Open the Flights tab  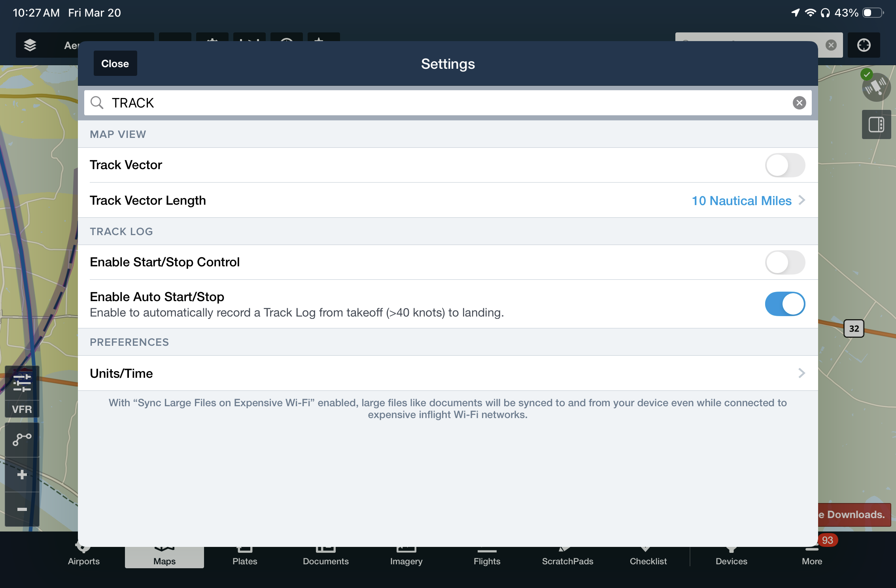[487, 560]
